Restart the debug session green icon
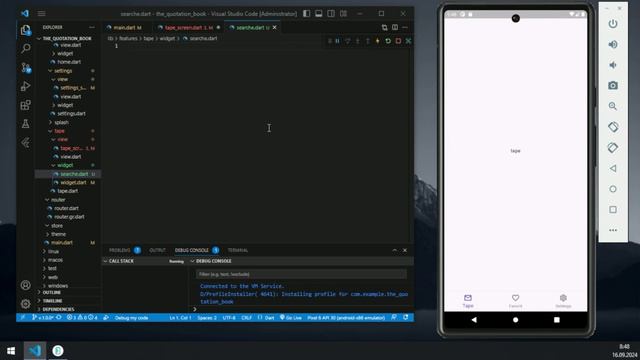640x360 pixels. [x=388, y=41]
